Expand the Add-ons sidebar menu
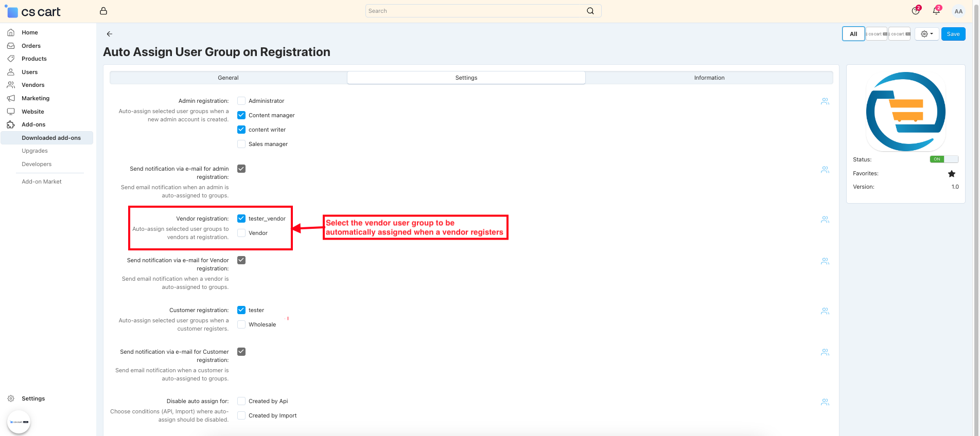 [33, 124]
